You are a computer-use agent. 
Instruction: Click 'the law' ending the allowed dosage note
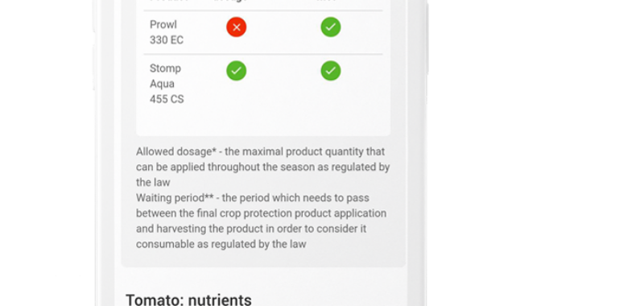pyautogui.click(x=153, y=182)
